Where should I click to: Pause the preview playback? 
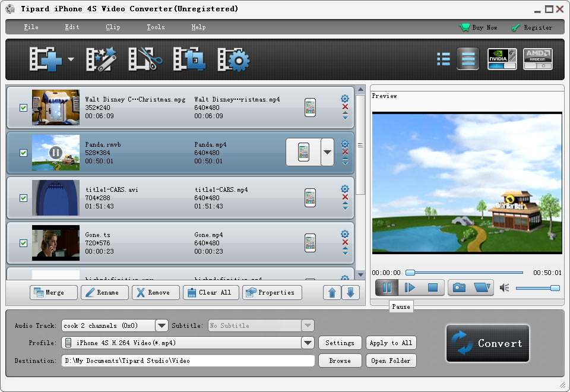click(387, 287)
